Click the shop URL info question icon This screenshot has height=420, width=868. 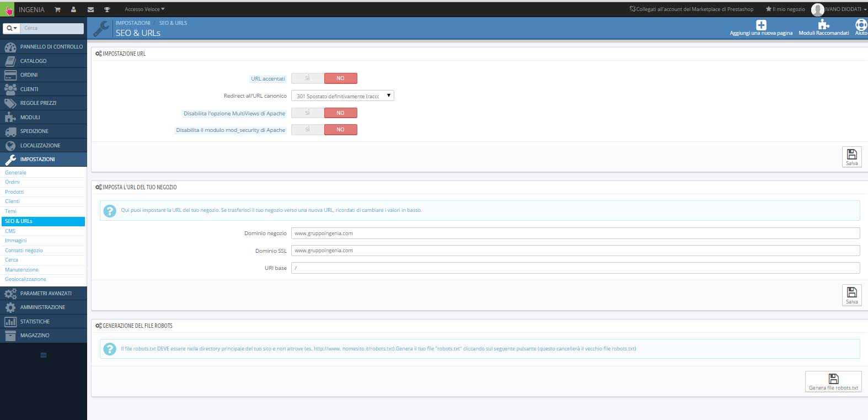110,211
